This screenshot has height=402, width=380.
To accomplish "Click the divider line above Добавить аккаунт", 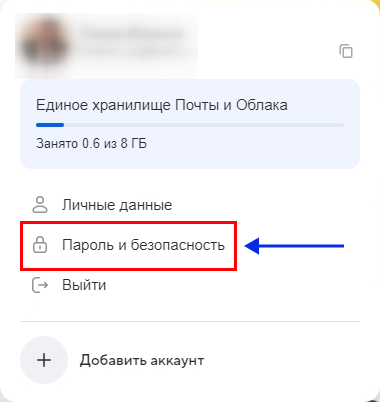I will (190, 322).
